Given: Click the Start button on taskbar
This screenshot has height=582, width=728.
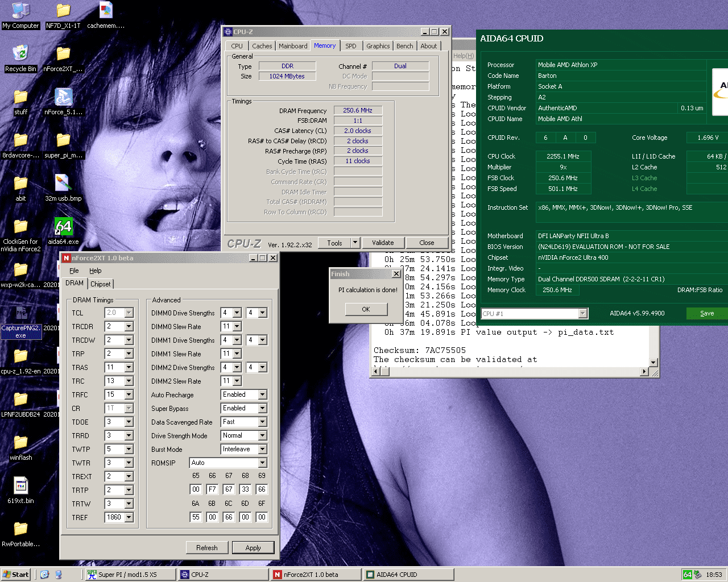Looking at the screenshot, I should click(16, 575).
